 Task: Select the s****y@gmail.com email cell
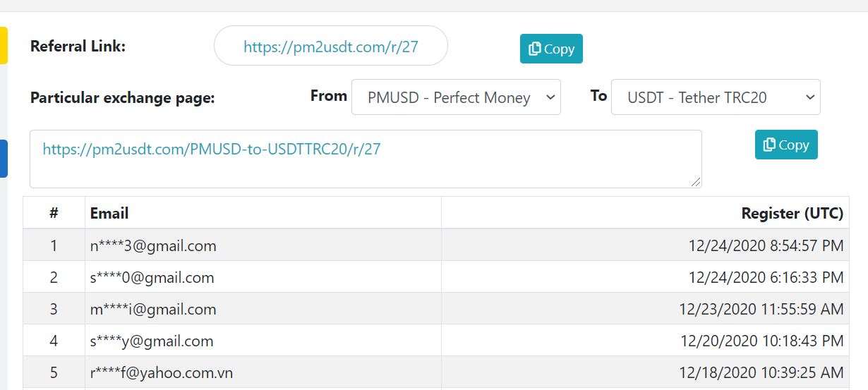coord(152,341)
